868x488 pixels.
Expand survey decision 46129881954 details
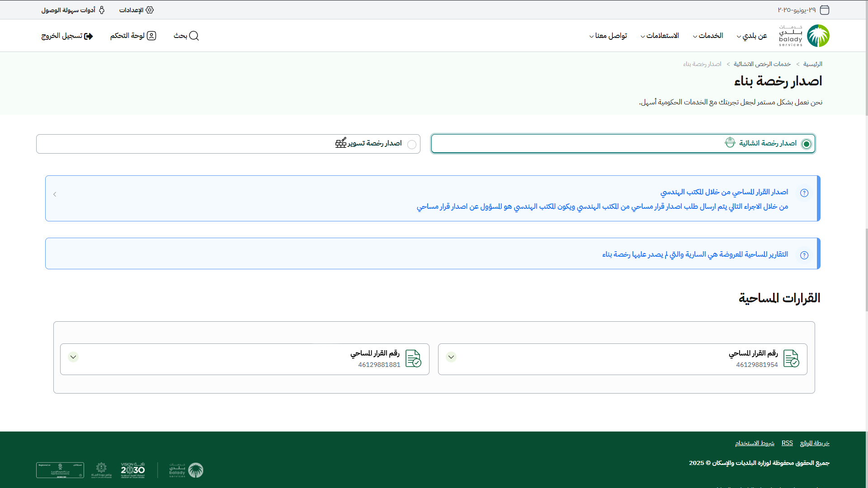451,357
